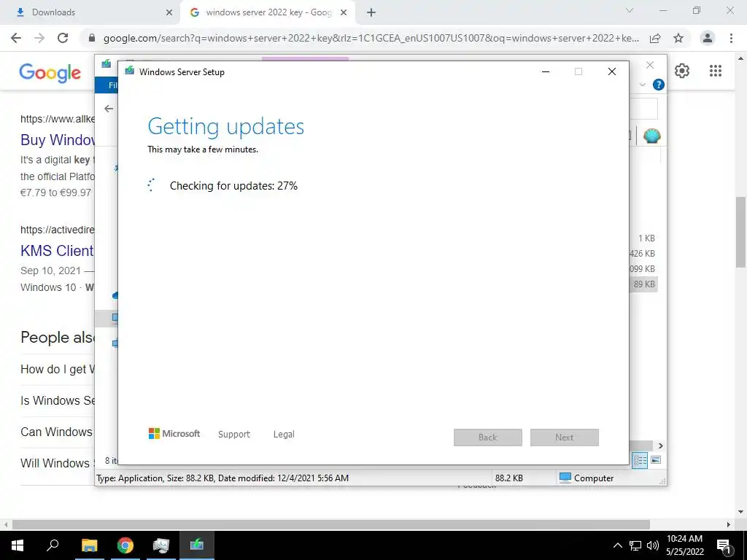Open File Explorer from the taskbar
Screen dimensions: 747x560
pyautogui.click(x=89, y=545)
